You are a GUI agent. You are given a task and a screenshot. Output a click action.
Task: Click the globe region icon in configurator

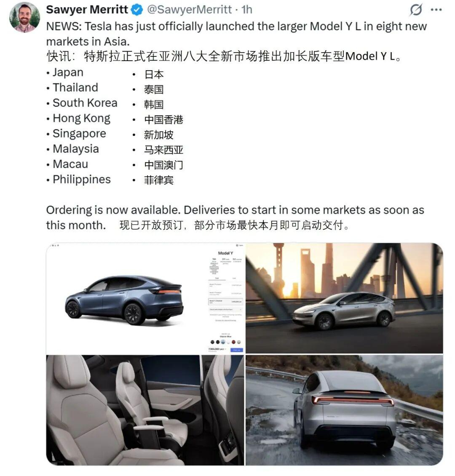coord(237,245)
